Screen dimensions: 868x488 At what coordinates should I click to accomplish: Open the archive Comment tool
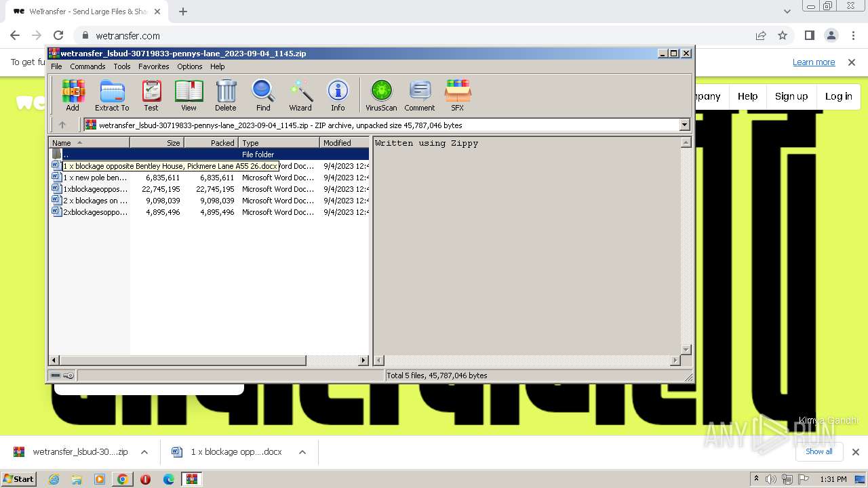coord(420,95)
